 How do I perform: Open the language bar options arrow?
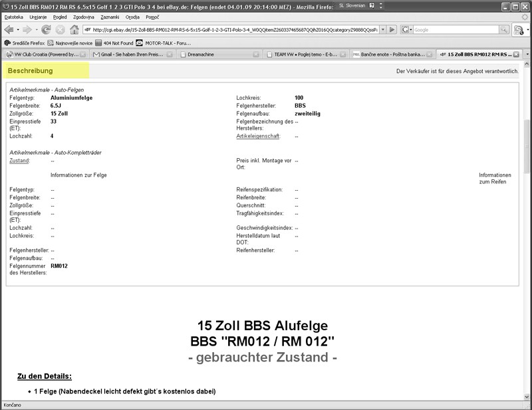click(380, 6)
